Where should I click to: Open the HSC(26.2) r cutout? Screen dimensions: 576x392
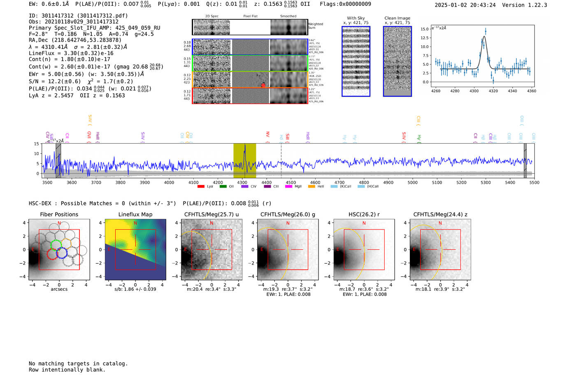pos(364,250)
